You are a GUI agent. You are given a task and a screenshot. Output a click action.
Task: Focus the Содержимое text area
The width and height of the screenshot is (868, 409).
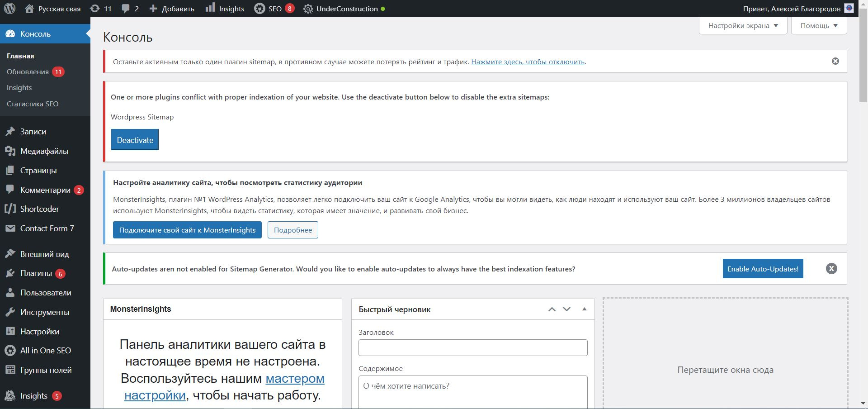click(473, 392)
